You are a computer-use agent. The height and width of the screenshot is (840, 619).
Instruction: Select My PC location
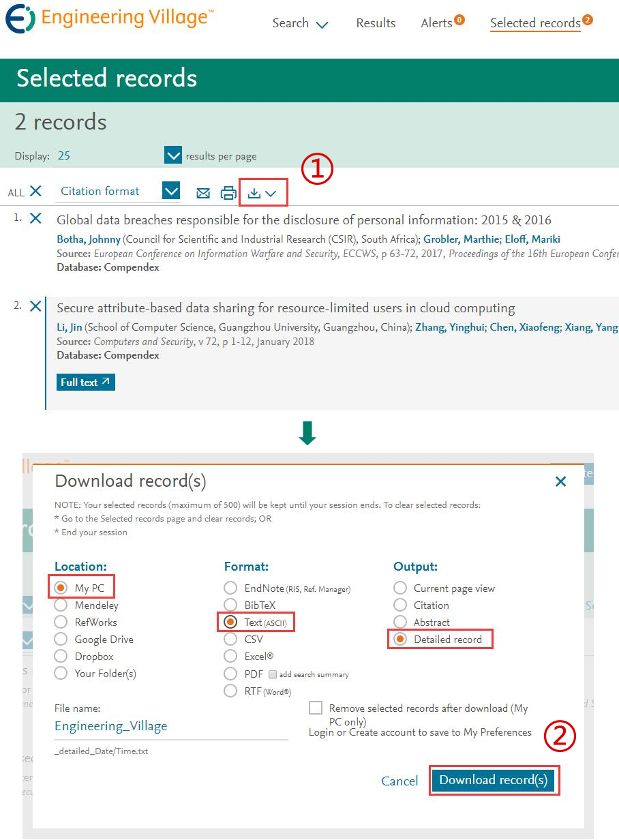[x=61, y=588]
